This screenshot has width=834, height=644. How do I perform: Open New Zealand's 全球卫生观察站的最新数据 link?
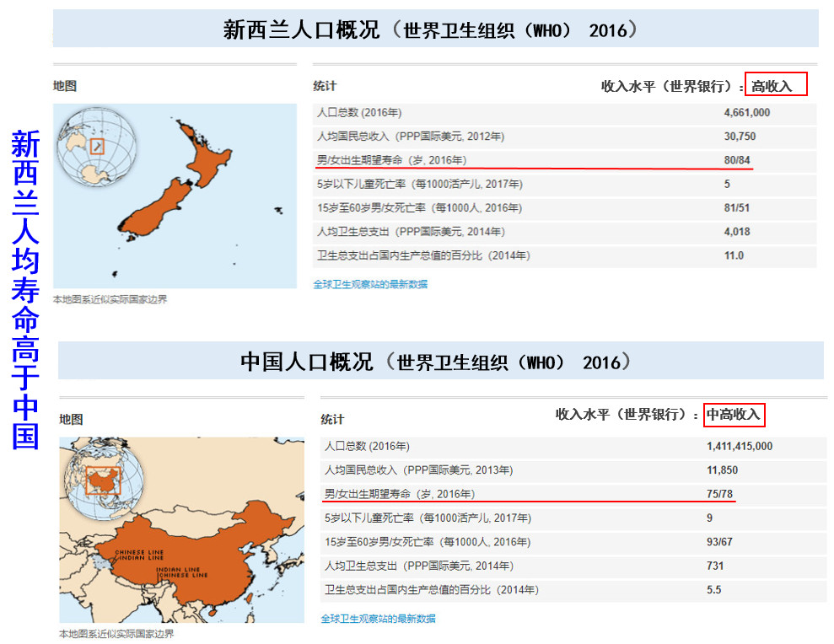371,284
